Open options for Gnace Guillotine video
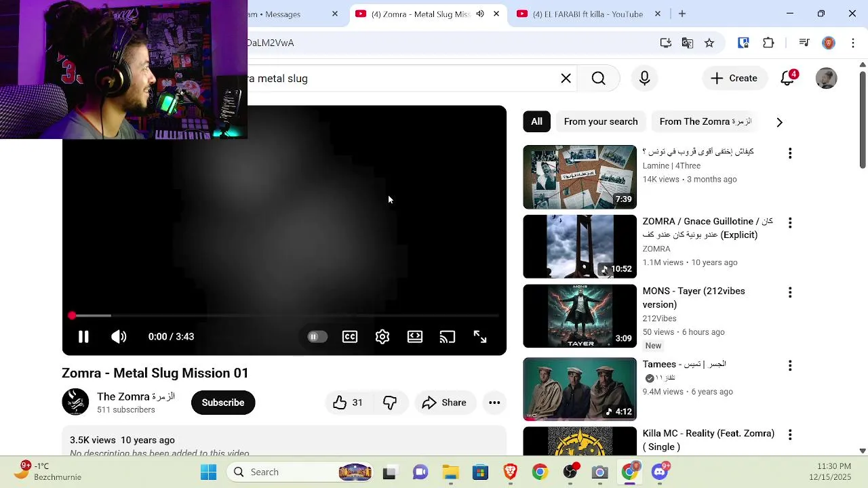 pos(790,223)
